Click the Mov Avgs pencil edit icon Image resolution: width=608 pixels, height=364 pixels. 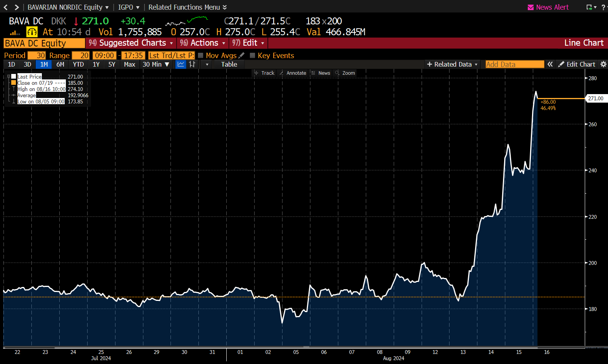(x=241, y=55)
